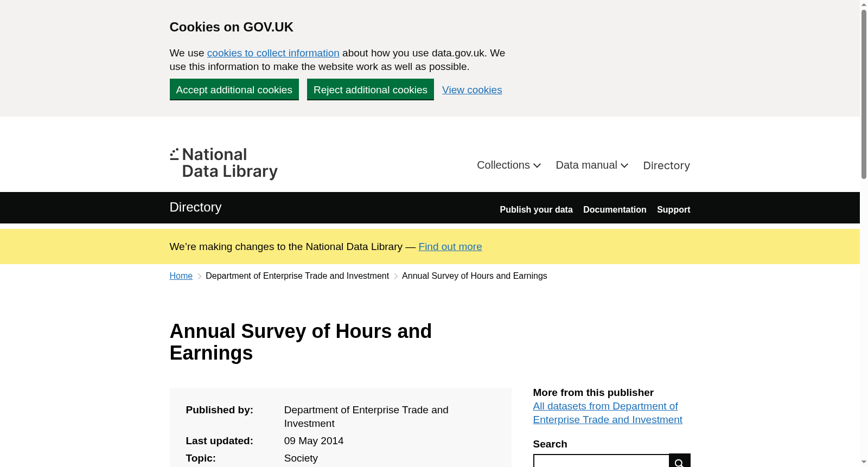Click breadcrumb text Department of Enterprise Trade and Investment

297,276
